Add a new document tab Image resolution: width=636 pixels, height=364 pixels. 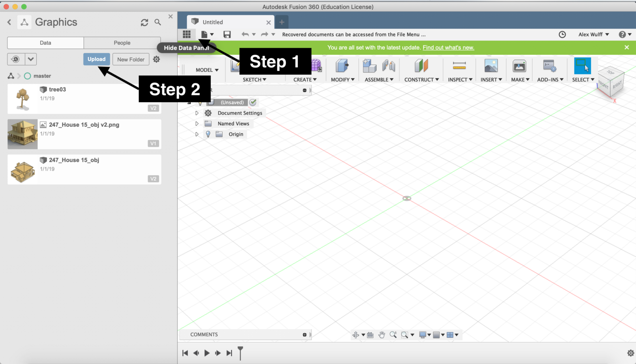click(282, 22)
